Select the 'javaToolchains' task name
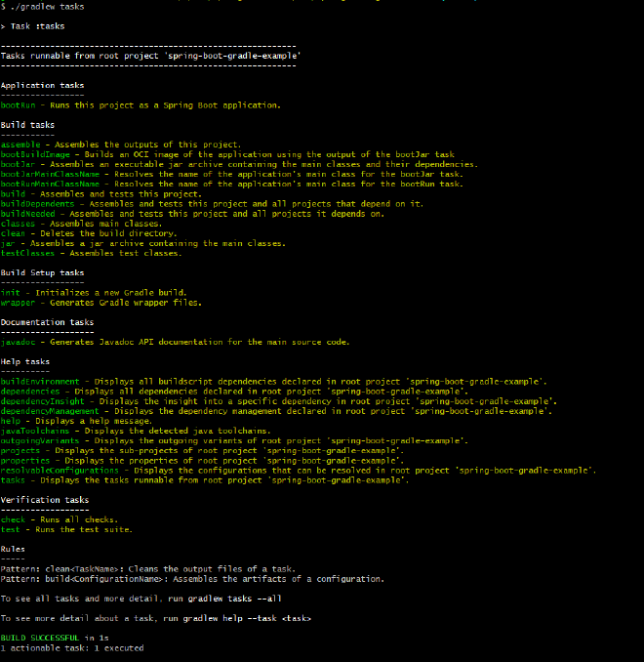 click(34, 431)
